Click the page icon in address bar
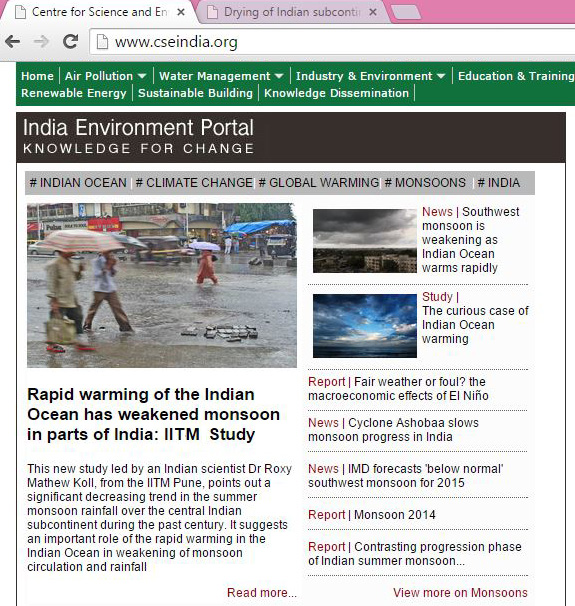This screenshot has height=606, width=575. tap(102, 42)
